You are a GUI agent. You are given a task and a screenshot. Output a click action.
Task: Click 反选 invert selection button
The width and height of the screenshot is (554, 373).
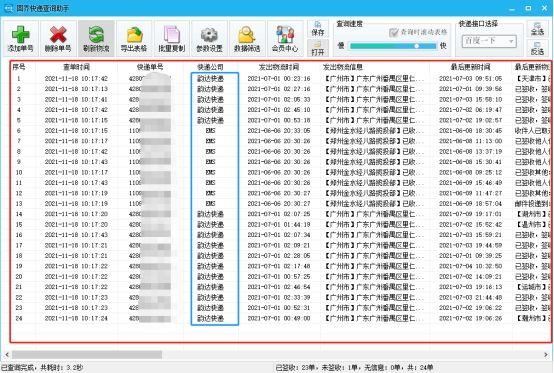tap(537, 48)
